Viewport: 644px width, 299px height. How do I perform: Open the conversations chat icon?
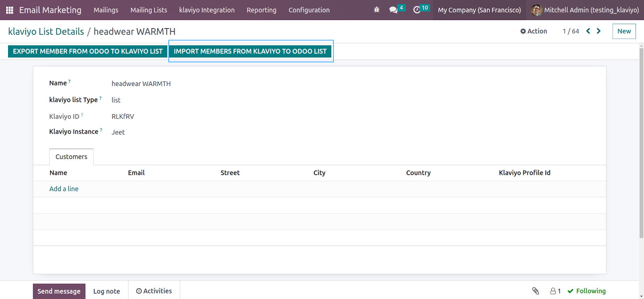(393, 10)
